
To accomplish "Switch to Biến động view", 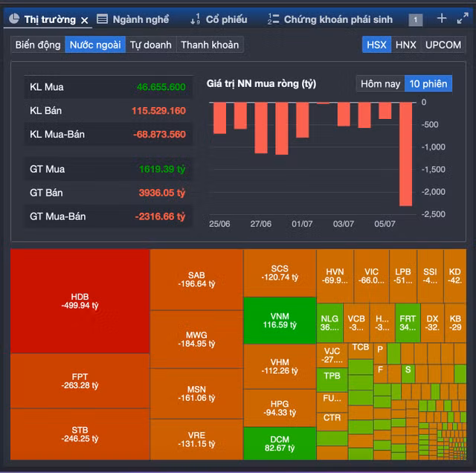I will pos(38,45).
